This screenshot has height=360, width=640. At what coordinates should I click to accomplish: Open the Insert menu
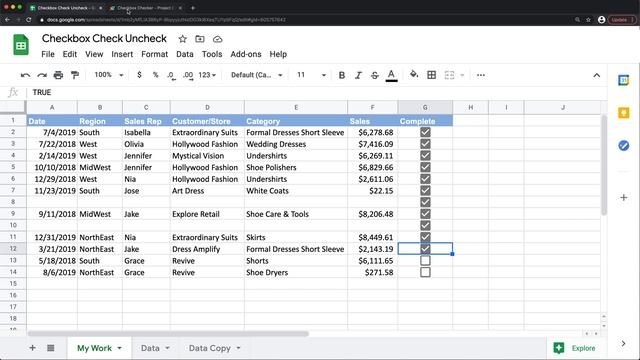(x=122, y=54)
